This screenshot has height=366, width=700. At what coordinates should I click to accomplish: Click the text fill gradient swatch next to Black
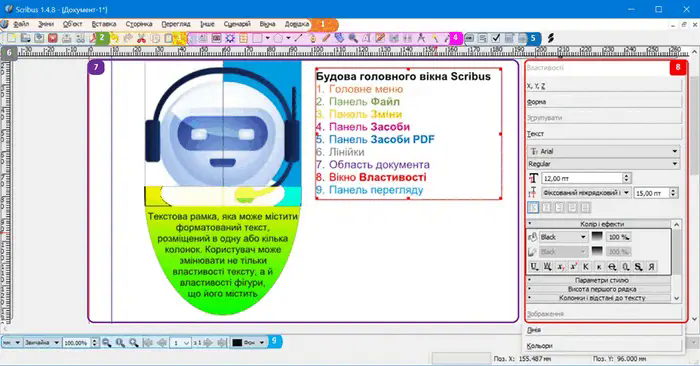pyautogui.click(x=597, y=237)
